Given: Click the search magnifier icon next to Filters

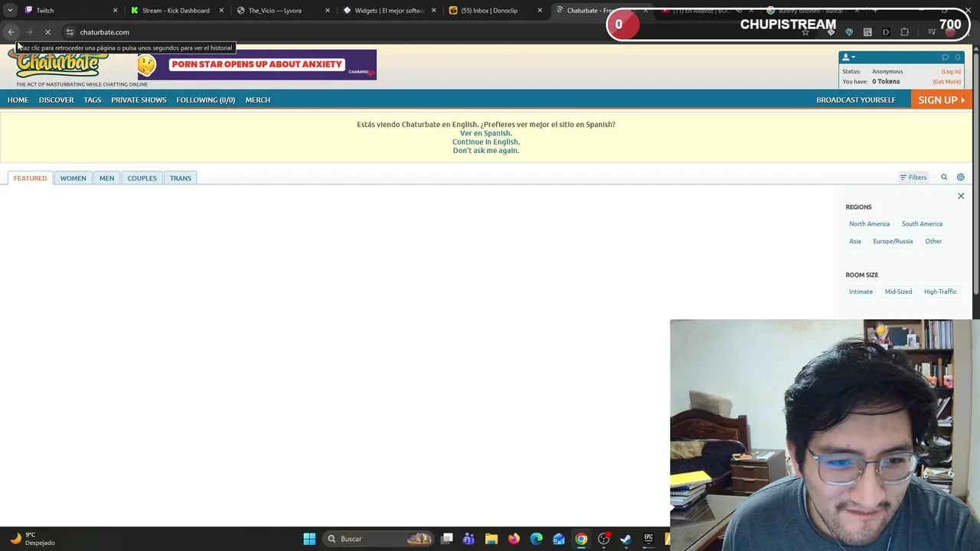Looking at the screenshot, I should click(944, 178).
